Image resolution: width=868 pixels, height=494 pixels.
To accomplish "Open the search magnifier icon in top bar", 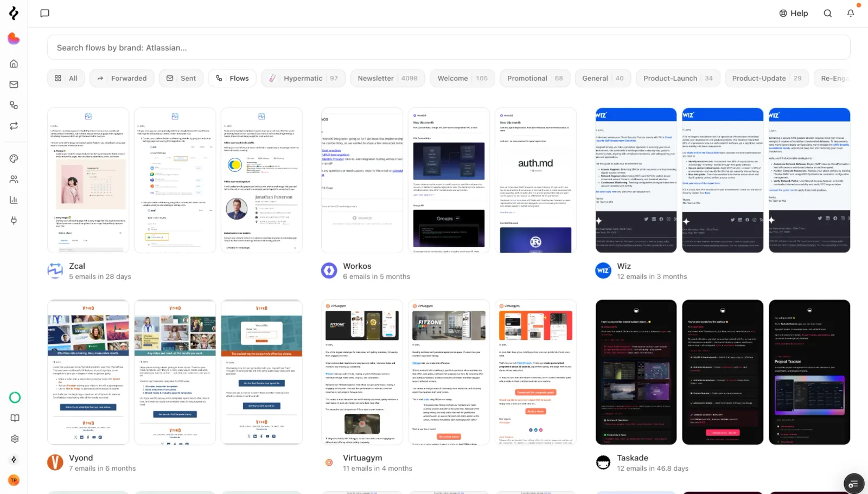I will click(x=827, y=13).
